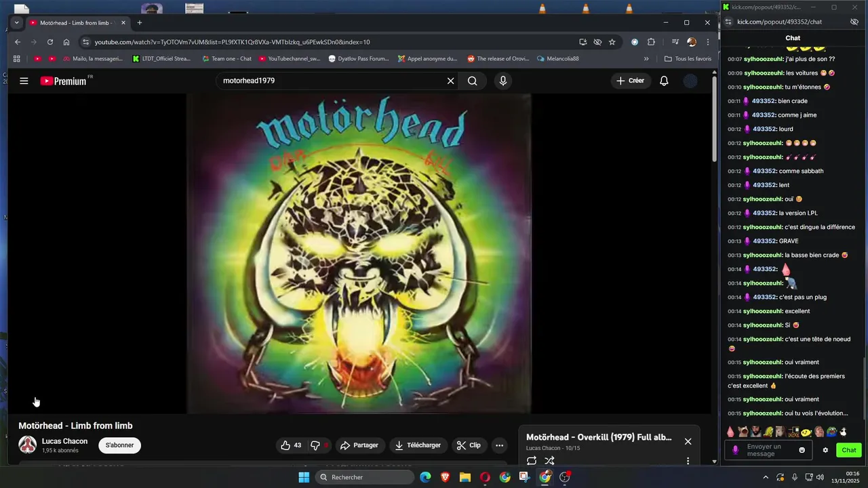Open YouTube notifications bell
This screenshot has height=488, width=868.
(664, 81)
